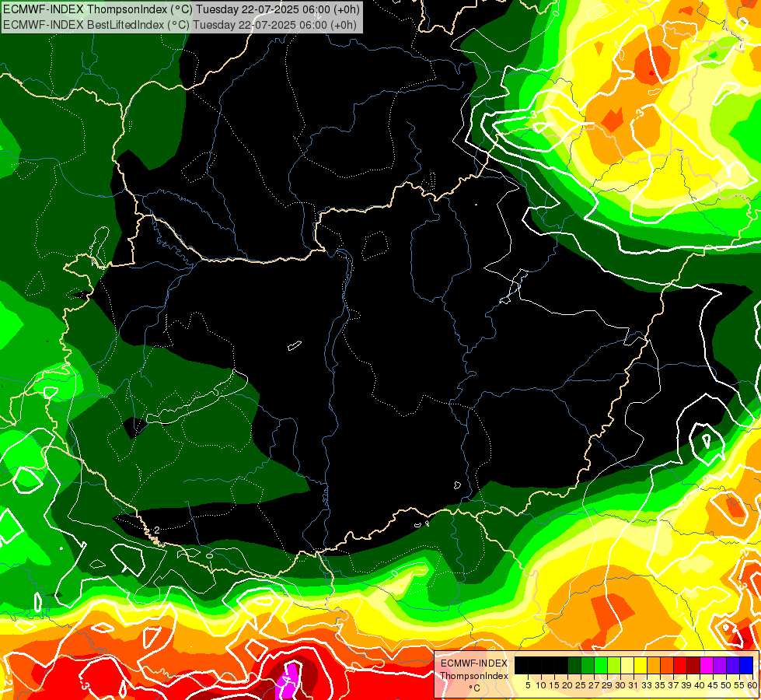
Task: Click legend tick label '29'
Action: (608, 685)
